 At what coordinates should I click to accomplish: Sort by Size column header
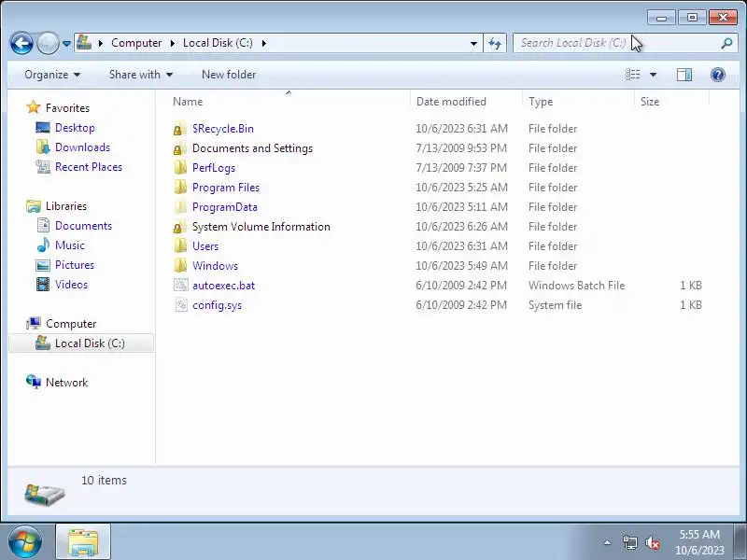coord(671,102)
